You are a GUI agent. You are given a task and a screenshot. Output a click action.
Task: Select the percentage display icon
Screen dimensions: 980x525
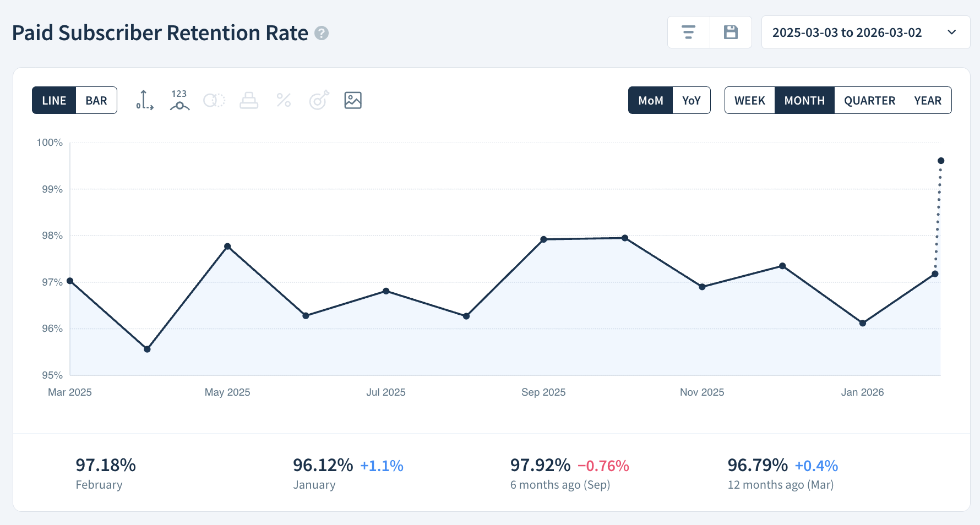(x=283, y=100)
